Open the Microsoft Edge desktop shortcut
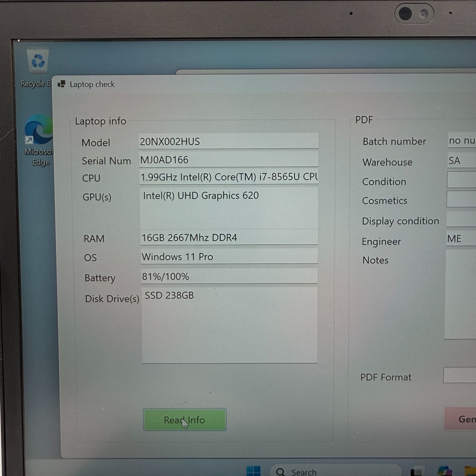 pos(39,140)
